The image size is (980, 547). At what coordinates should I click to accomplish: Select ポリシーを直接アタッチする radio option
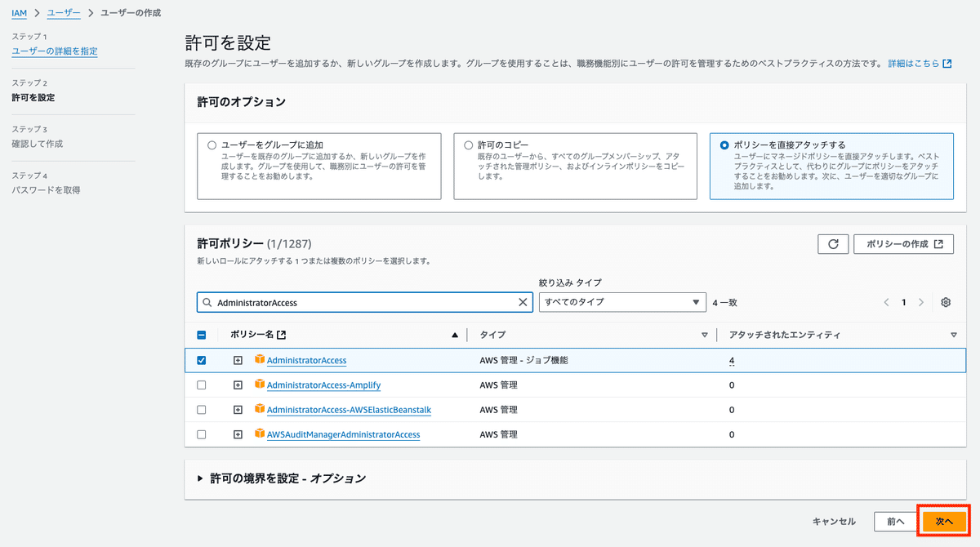click(x=724, y=145)
